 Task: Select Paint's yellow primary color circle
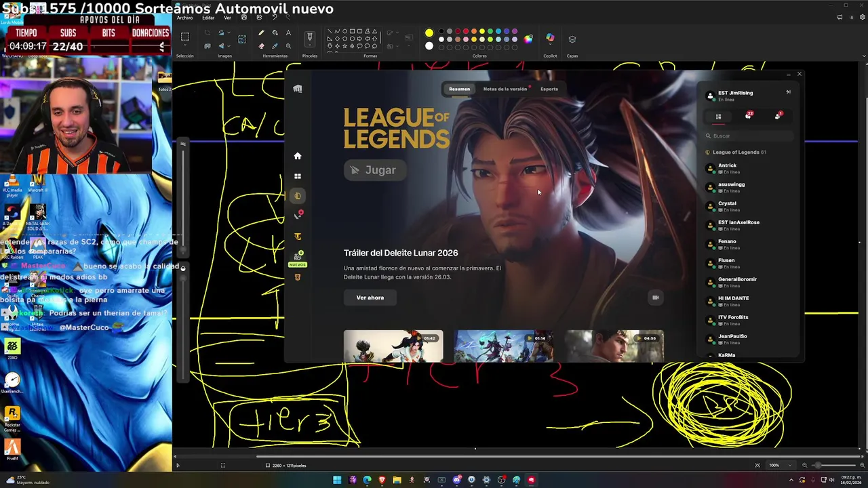point(429,33)
